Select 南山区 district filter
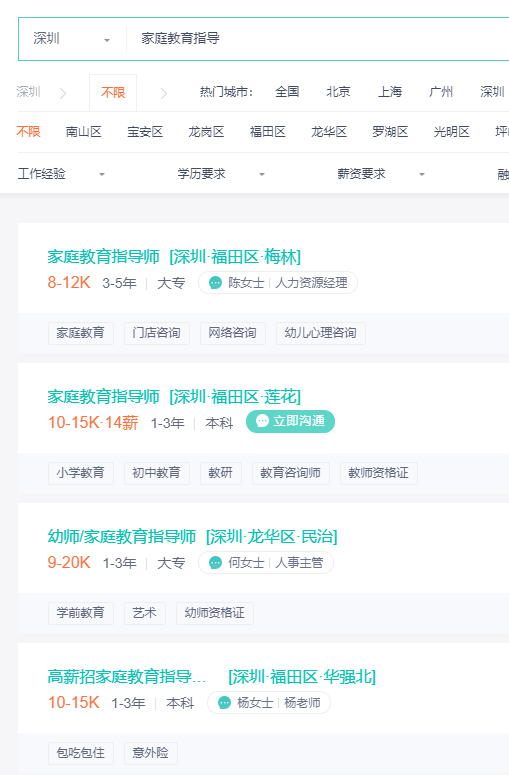The image size is (509, 775). coord(84,132)
